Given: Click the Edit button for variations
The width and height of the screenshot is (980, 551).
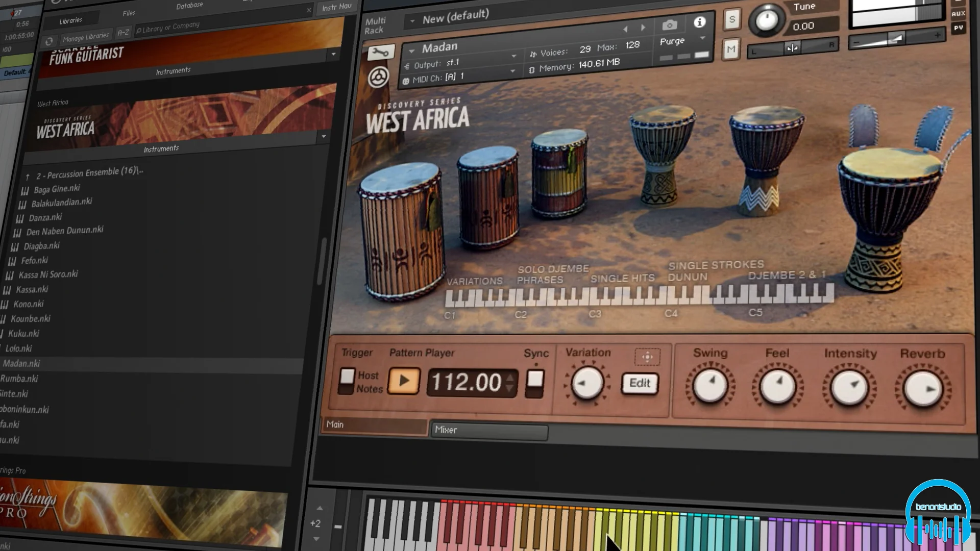Looking at the screenshot, I should 640,383.
